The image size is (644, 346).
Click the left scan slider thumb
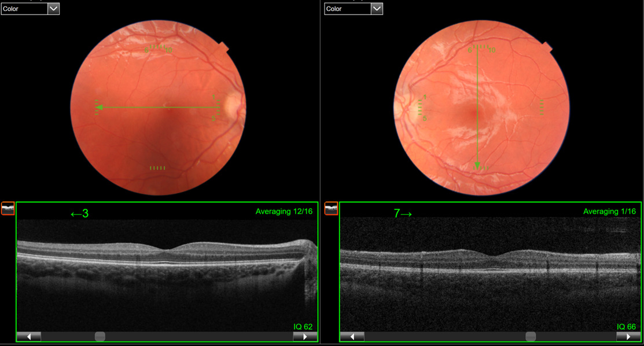point(100,336)
